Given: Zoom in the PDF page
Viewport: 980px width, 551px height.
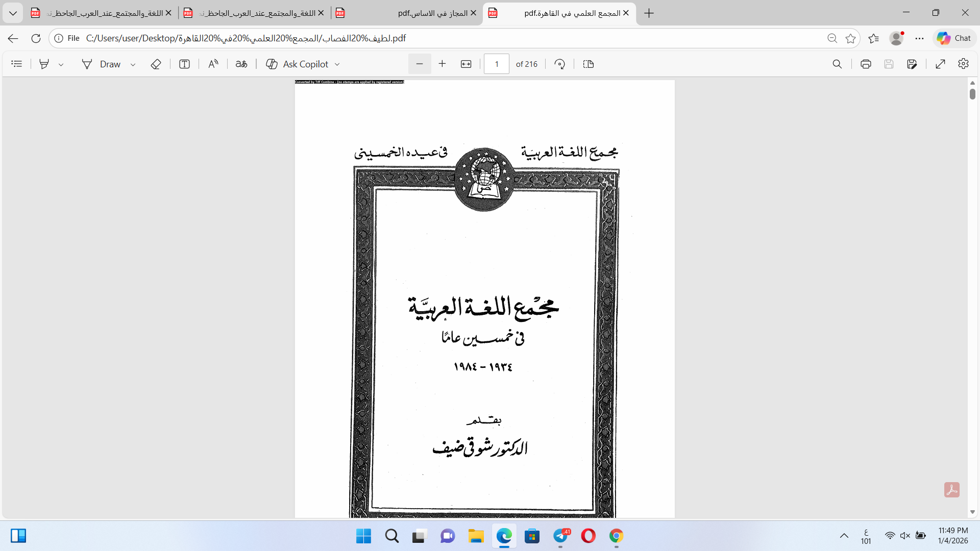Looking at the screenshot, I should click(443, 64).
